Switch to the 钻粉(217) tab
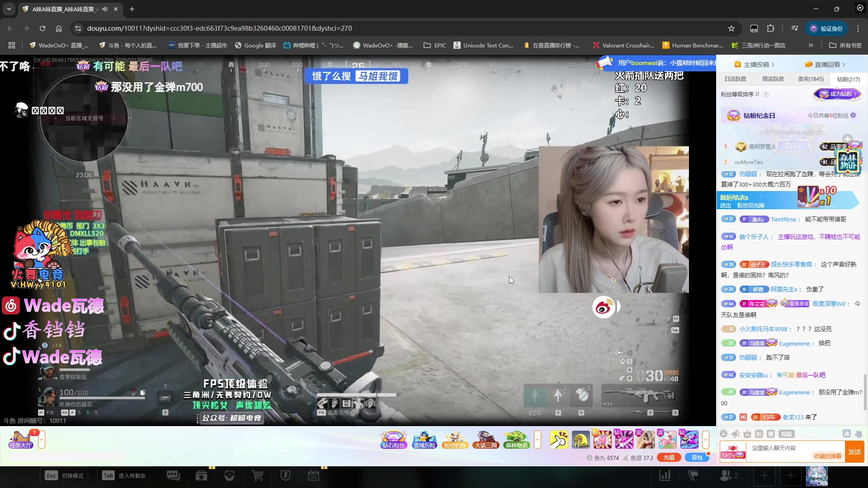 [x=848, y=79]
